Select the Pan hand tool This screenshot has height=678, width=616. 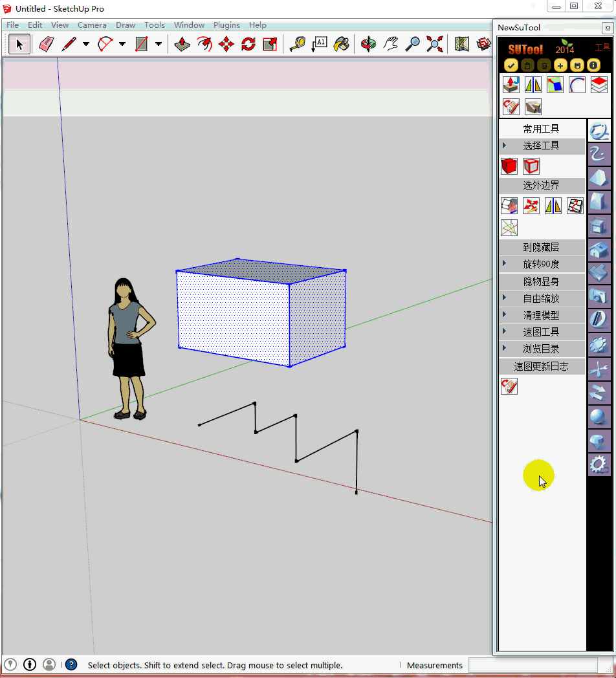point(391,44)
